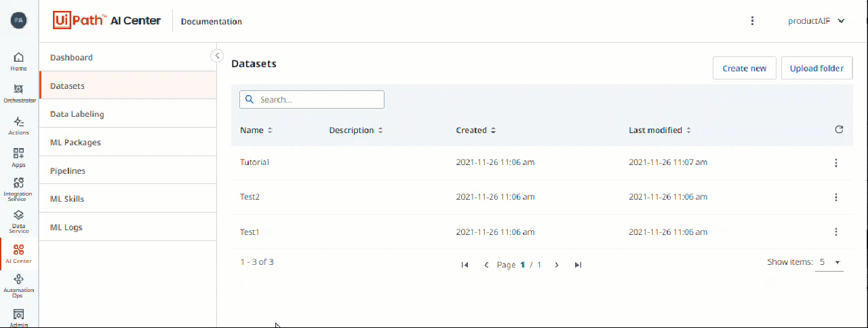Open Admin from the left rail

click(18, 318)
